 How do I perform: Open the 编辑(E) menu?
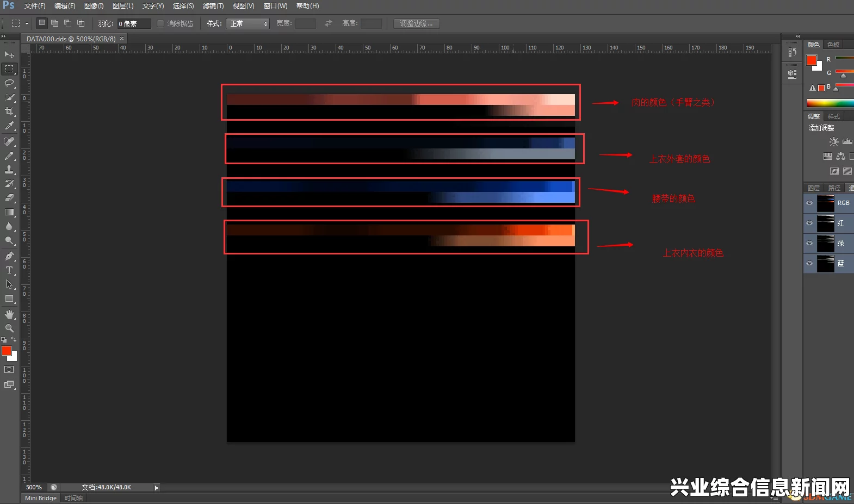[65, 6]
